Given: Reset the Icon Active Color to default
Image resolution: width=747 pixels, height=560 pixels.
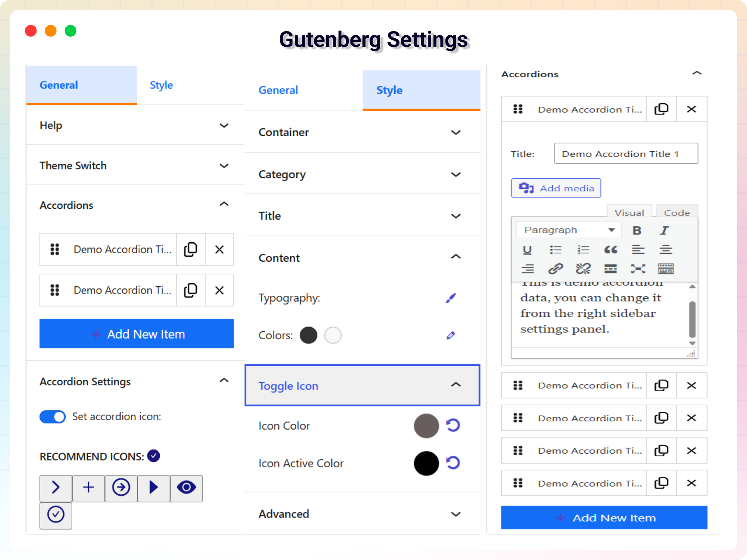Looking at the screenshot, I should point(453,463).
